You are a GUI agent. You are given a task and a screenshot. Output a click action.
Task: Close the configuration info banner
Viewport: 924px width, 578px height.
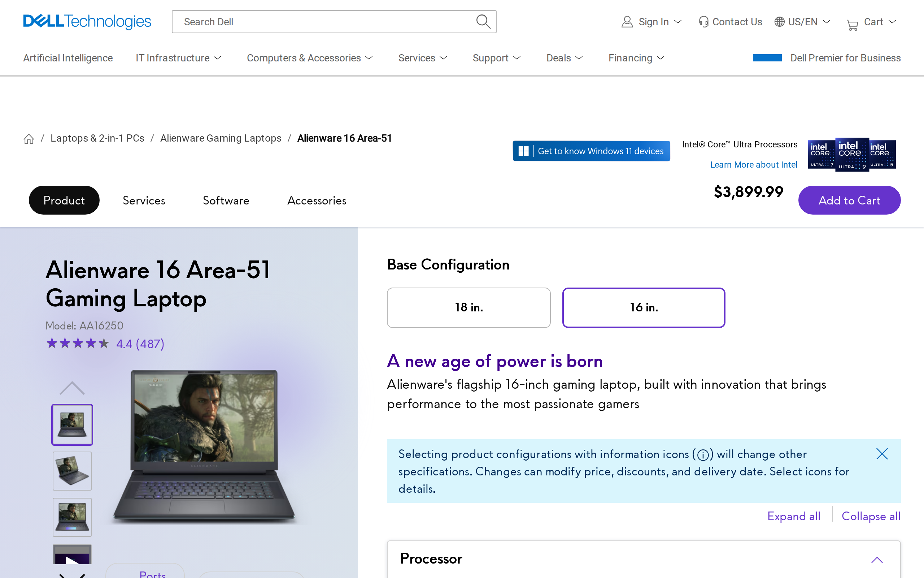click(x=882, y=454)
